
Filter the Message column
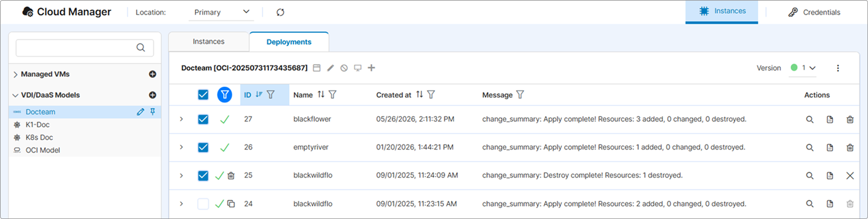coord(520,94)
